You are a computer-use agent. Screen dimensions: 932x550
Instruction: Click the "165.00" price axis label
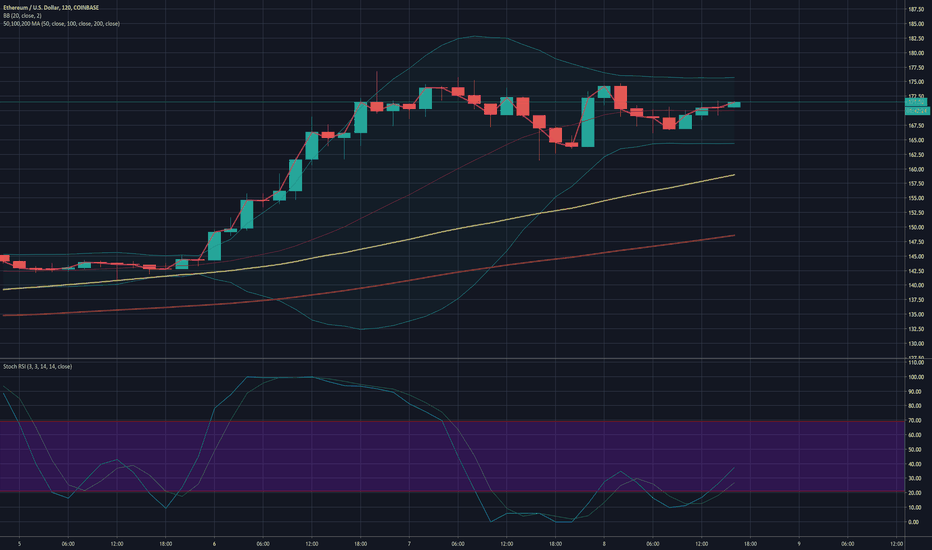point(916,140)
